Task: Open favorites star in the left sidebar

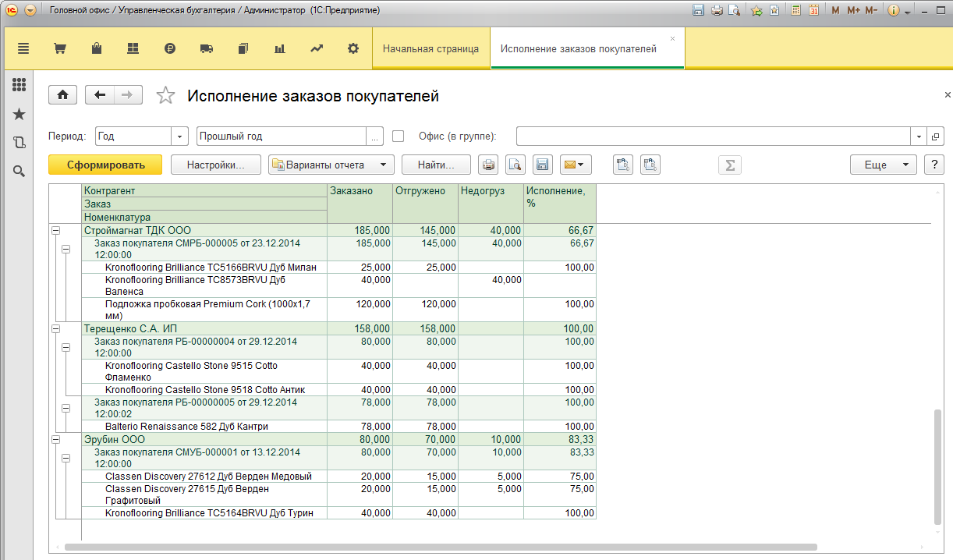Action: (19, 114)
